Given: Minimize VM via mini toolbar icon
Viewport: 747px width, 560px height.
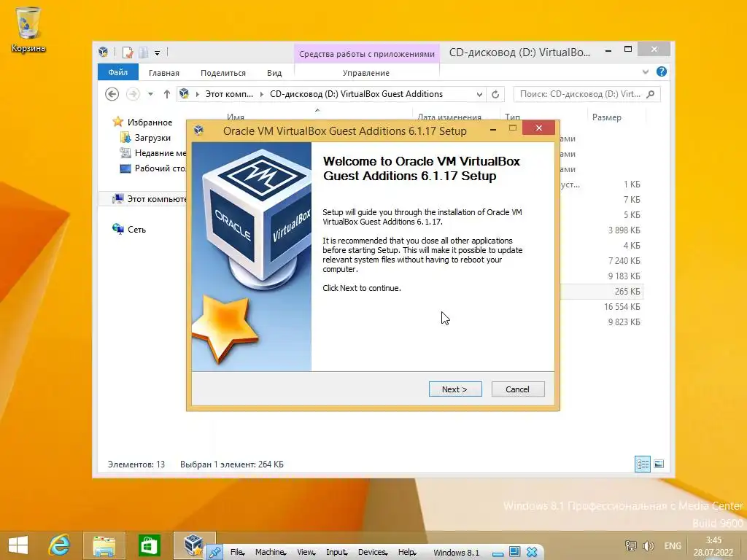Looking at the screenshot, I should point(498,553).
